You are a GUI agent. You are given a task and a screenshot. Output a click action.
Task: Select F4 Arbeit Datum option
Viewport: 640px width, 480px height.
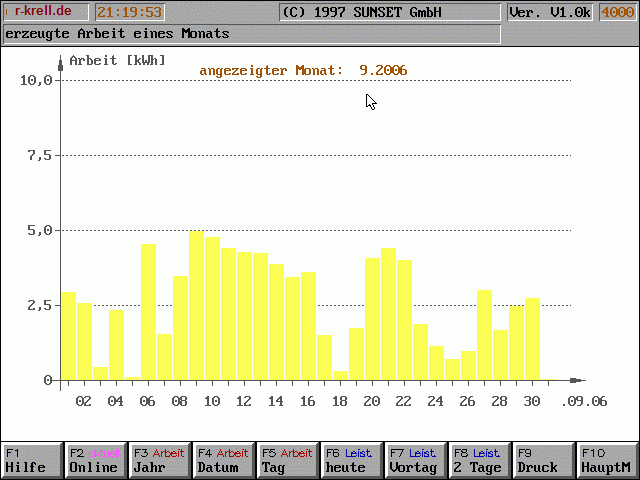[x=223, y=460]
